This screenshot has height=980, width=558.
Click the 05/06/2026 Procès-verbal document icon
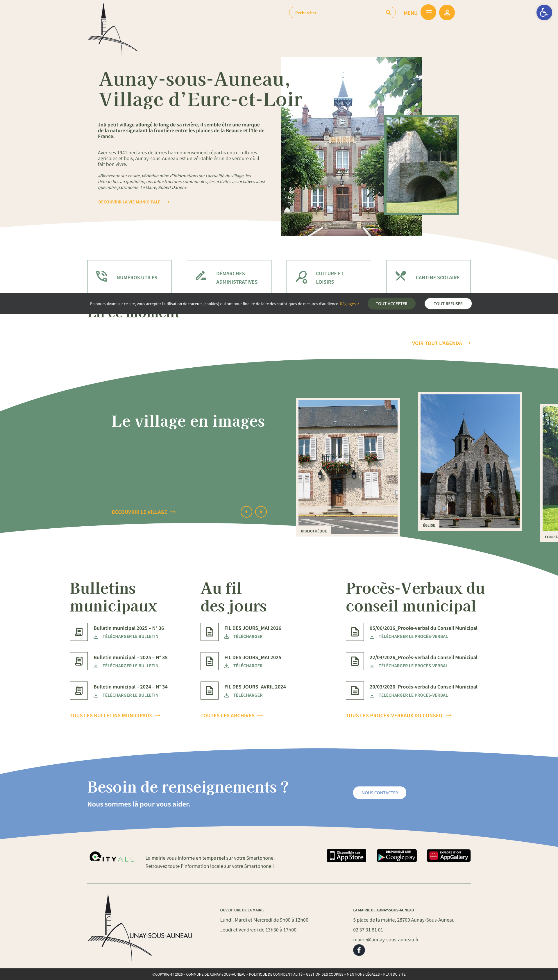[355, 632]
